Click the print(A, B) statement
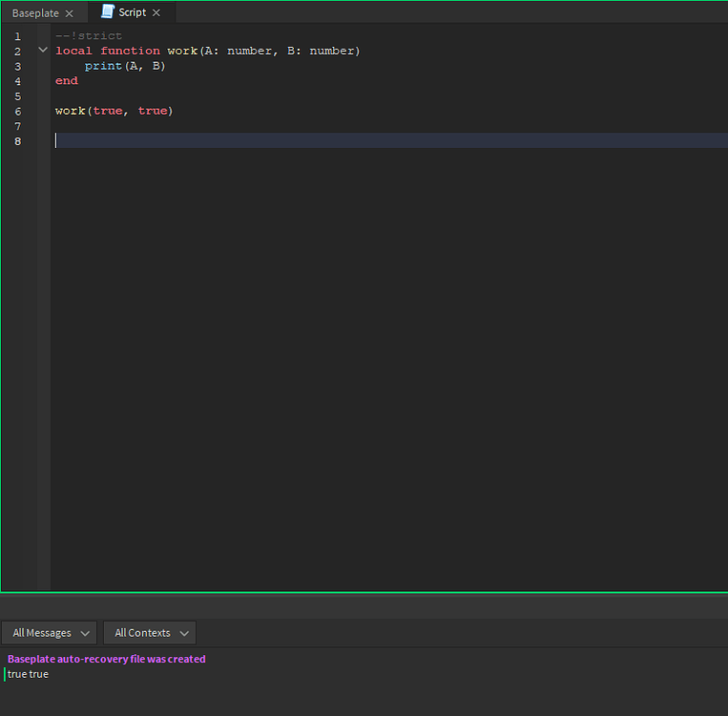This screenshot has height=716, width=728. coord(125,66)
